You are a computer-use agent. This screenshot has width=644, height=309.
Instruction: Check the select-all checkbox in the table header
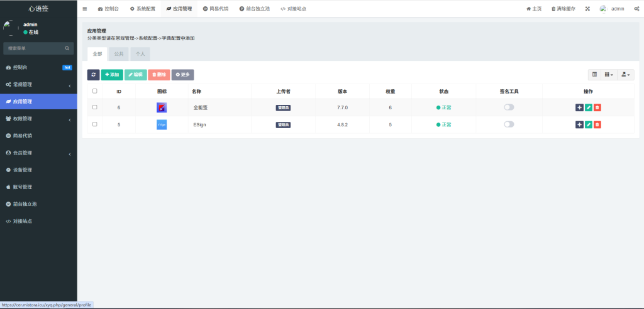pos(95,91)
